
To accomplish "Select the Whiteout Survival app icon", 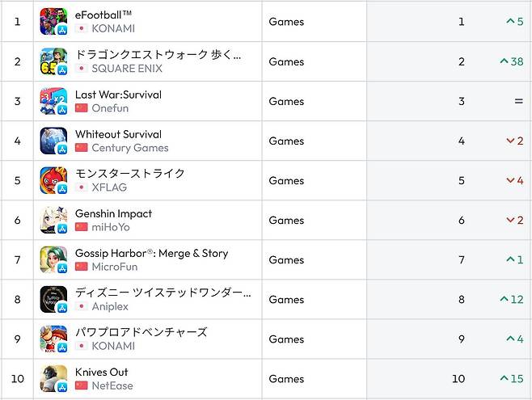I will click(53, 141).
